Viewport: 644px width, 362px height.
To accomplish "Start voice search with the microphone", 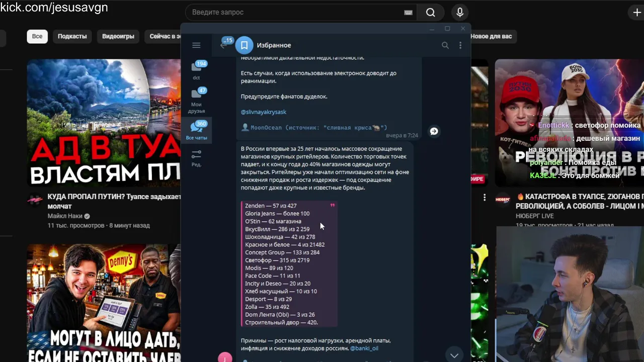I will tap(460, 13).
